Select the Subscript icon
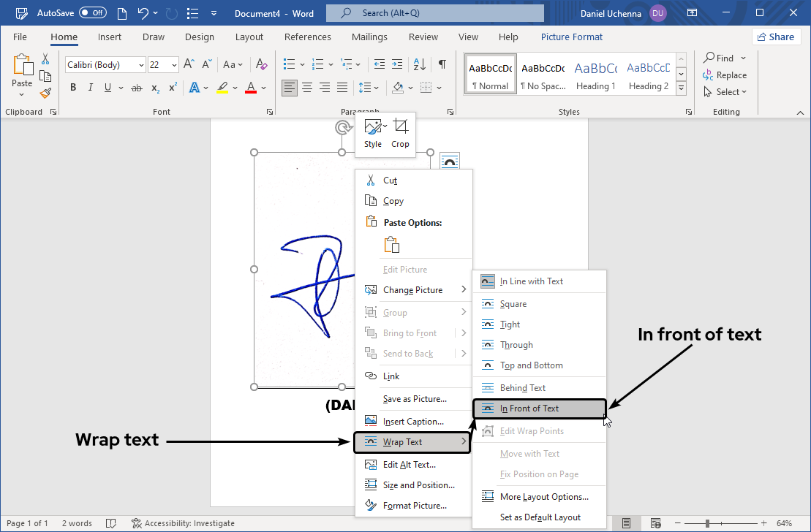This screenshot has height=532, width=811. pos(154,88)
